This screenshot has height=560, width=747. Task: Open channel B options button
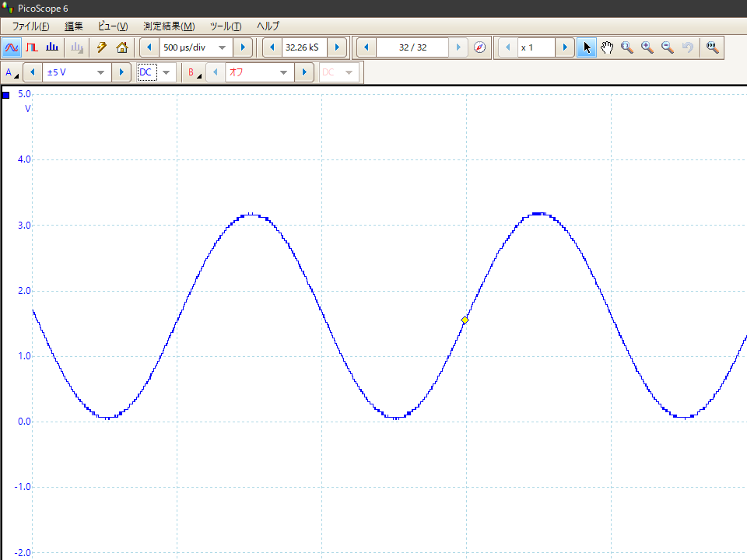194,72
